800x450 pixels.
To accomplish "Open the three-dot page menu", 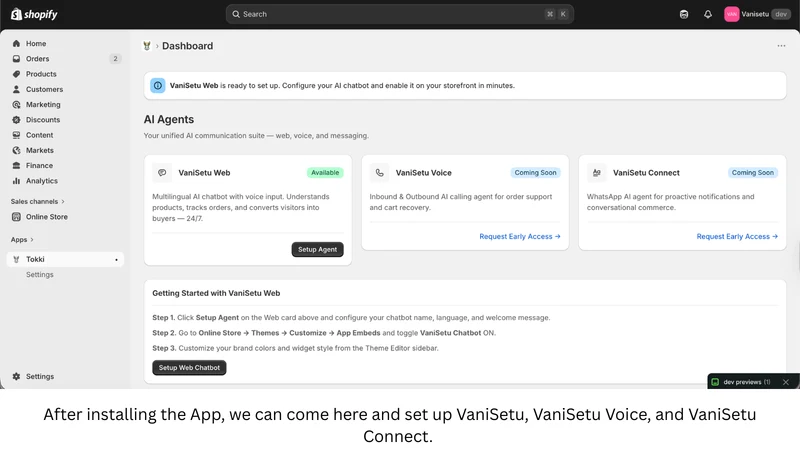I will click(x=781, y=46).
